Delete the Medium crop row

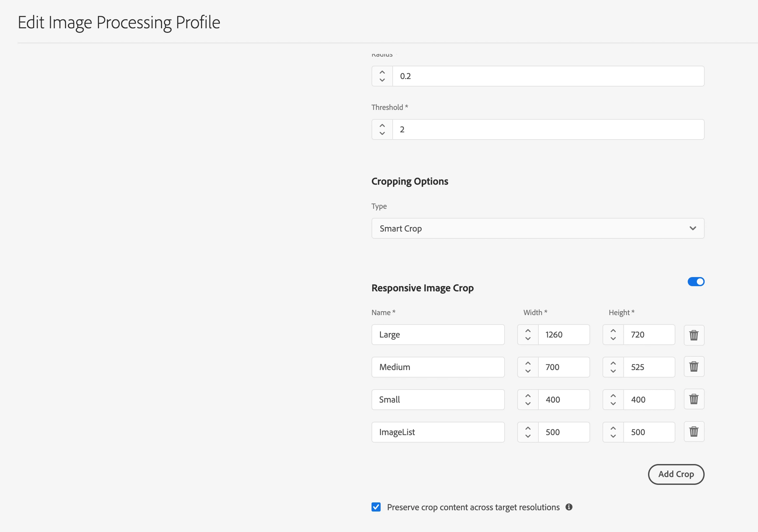(x=694, y=367)
